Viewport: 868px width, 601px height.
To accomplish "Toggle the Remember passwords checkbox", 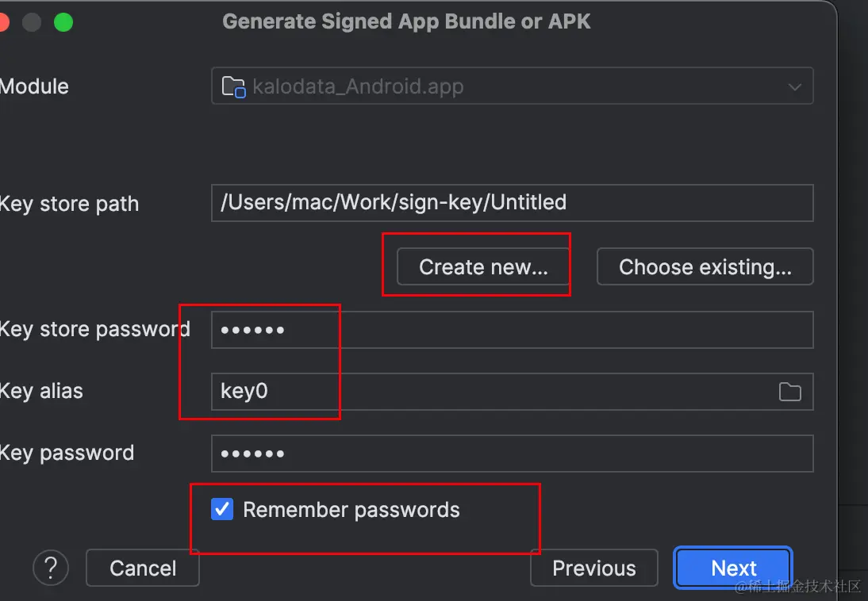I will (x=222, y=509).
